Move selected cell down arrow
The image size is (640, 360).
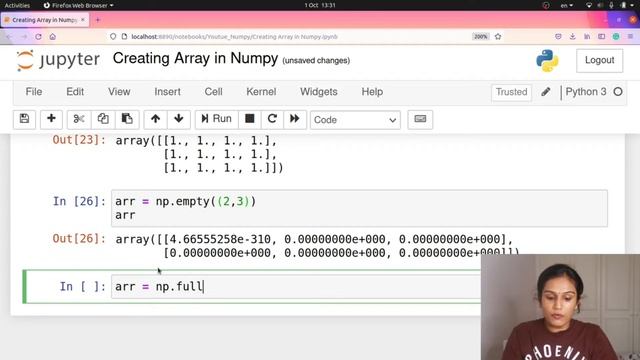tap(178, 119)
